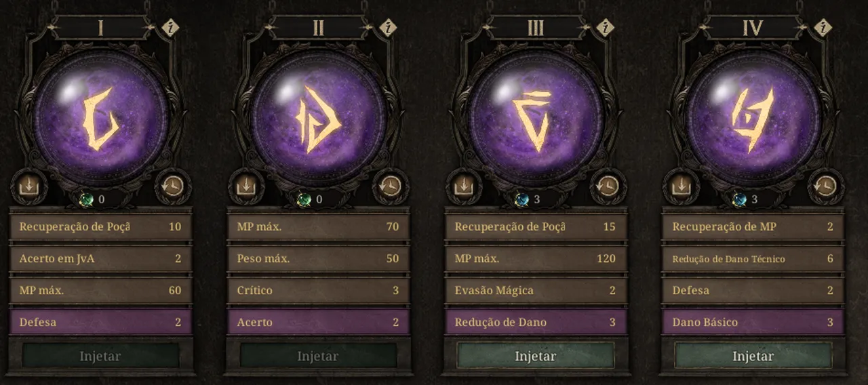Click the info icon beside slot III
868x385 pixels.
click(x=605, y=28)
